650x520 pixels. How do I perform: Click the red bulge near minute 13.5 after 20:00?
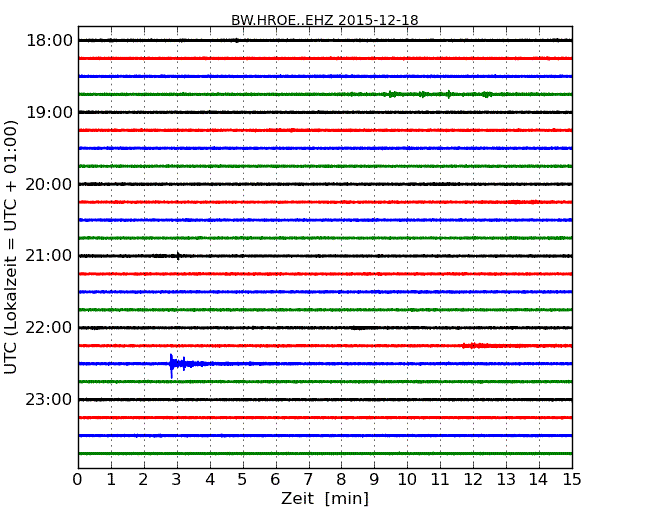pyautogui.click(x=524, y=202)
